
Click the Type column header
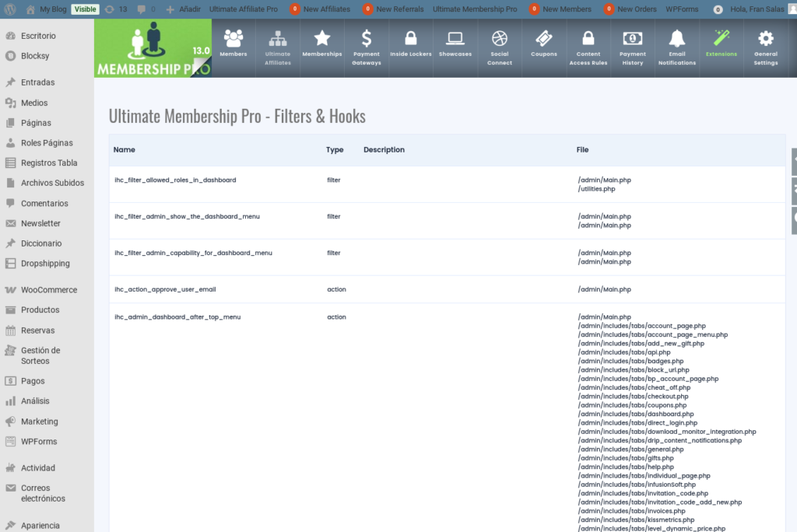coord(335,150)
